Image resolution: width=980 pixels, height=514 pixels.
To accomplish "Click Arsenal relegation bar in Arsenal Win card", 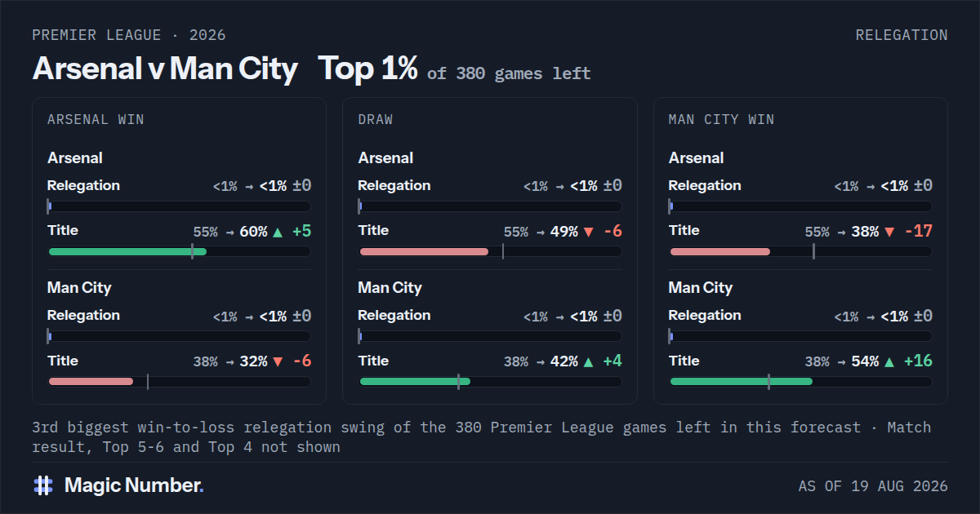I will point(179,206).
